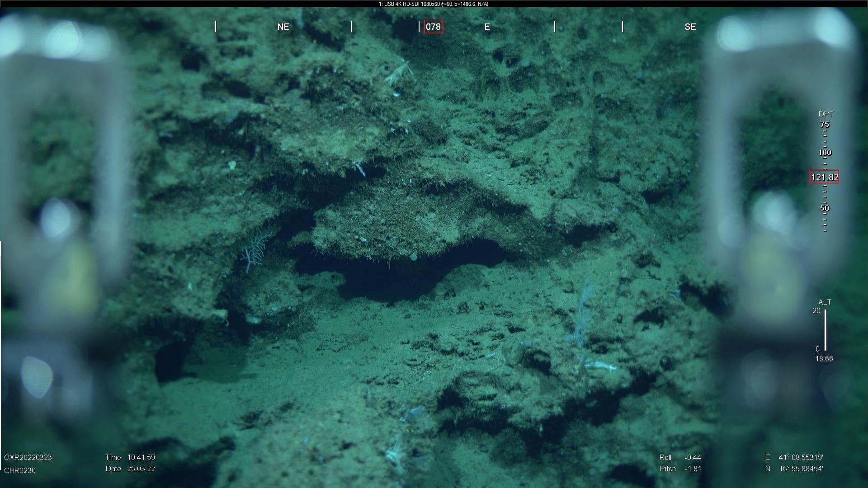Click the date value 25.03.22
Screen dimensions: 868x488
(x=141, y=469)
